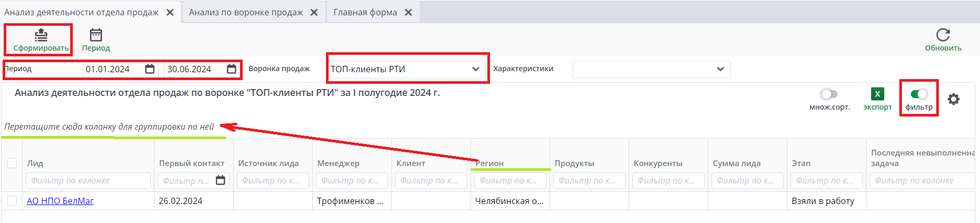Close the Анализ по воронке продаж tab
This screenshot has width=980, height=223.
pos(314,12)
